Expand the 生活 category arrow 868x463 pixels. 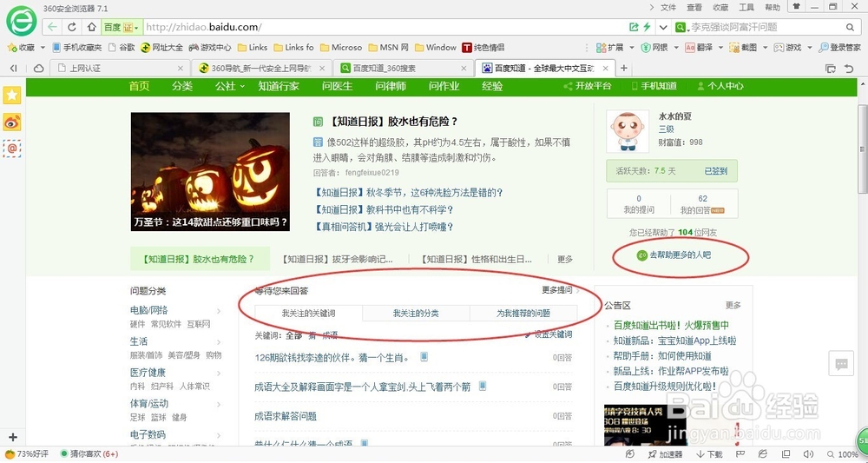pos(219,341)
